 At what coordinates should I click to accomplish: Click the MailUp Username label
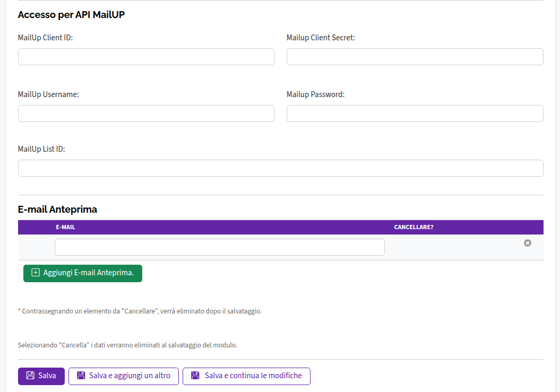[48, 94]
